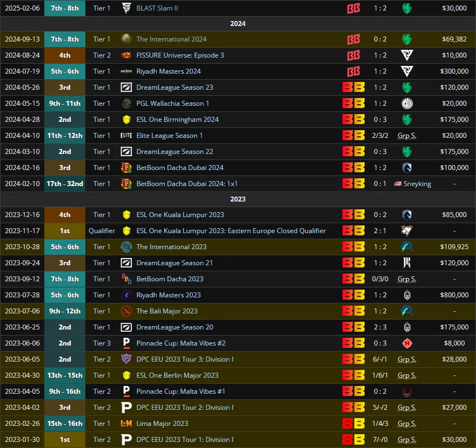This screenshot has height=448, width=476.
Task: Click BetBoom logo in DreamLeague Season 22 row
Action: tap(354, 152)
